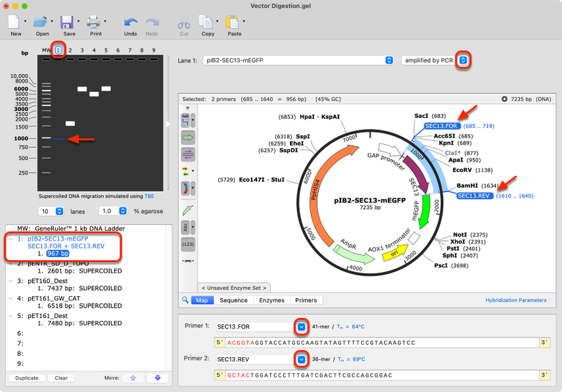The width and height of the screenshot is (562, 392).
Task: Select lane 2 header on the gel
Action: 70,50
